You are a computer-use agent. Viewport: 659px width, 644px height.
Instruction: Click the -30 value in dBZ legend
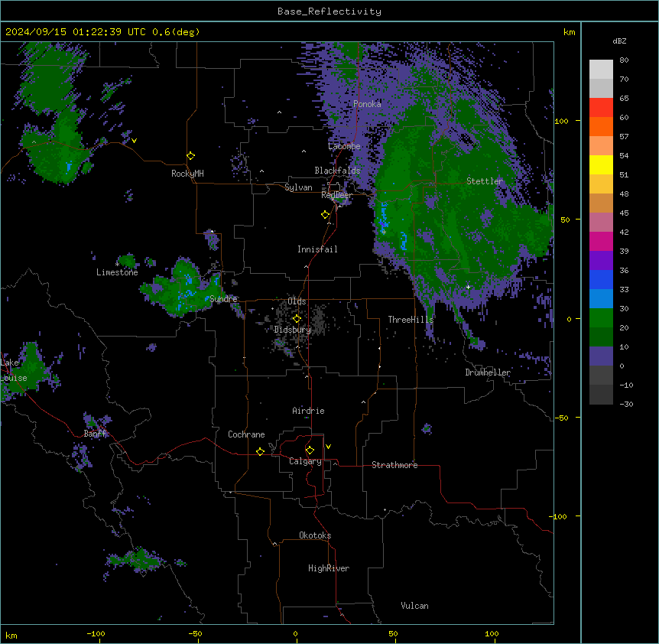626,405
